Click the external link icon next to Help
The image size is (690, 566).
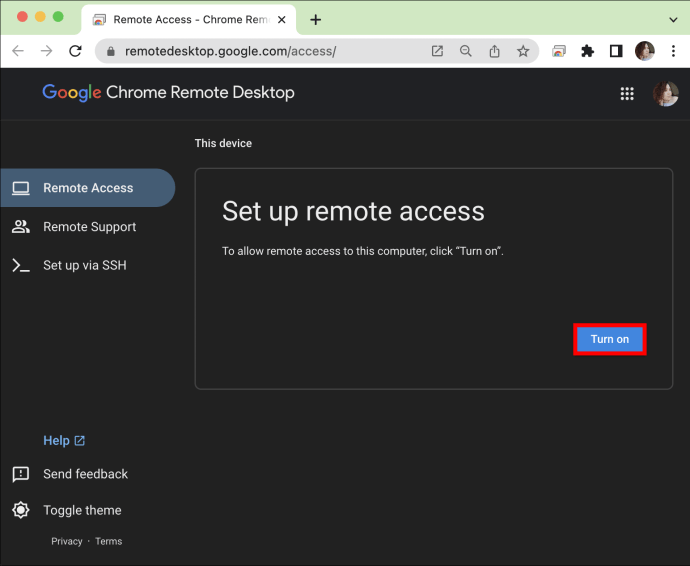pos(80,441)
